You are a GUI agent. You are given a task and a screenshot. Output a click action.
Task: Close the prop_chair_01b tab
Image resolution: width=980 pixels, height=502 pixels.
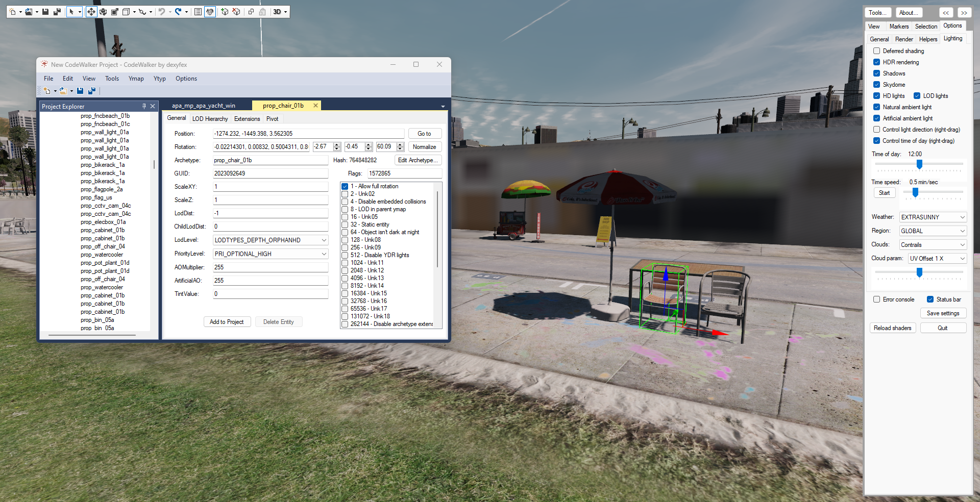pyautogui.click(x=315, y=106)
